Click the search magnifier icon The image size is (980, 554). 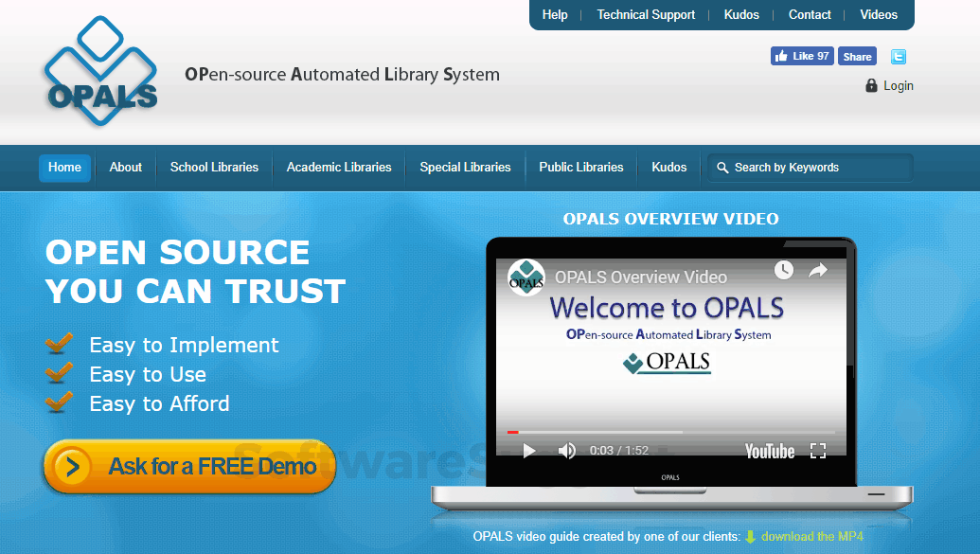(x=722, y=168)
